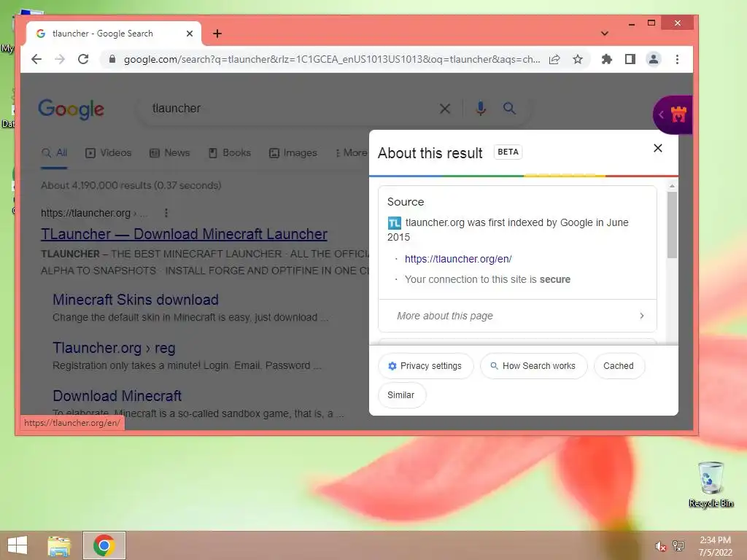
Task: Open How Search works
Action: pos(533,366)
